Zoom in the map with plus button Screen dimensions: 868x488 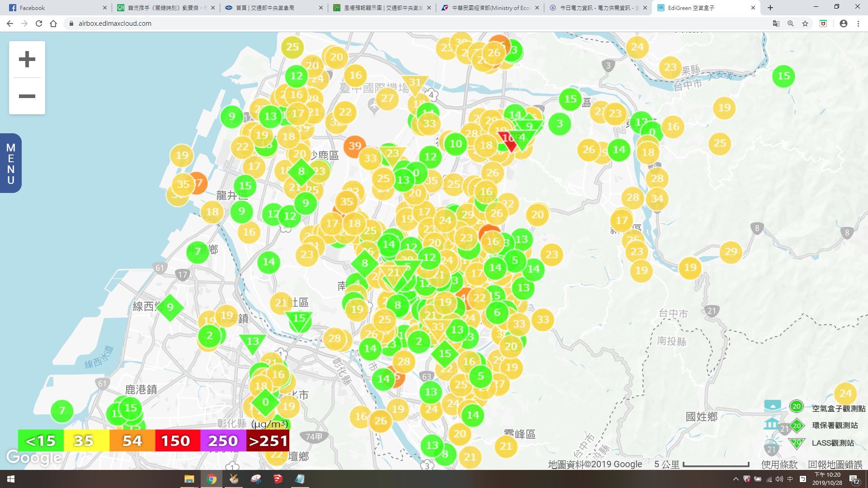(x=27, y=59)
